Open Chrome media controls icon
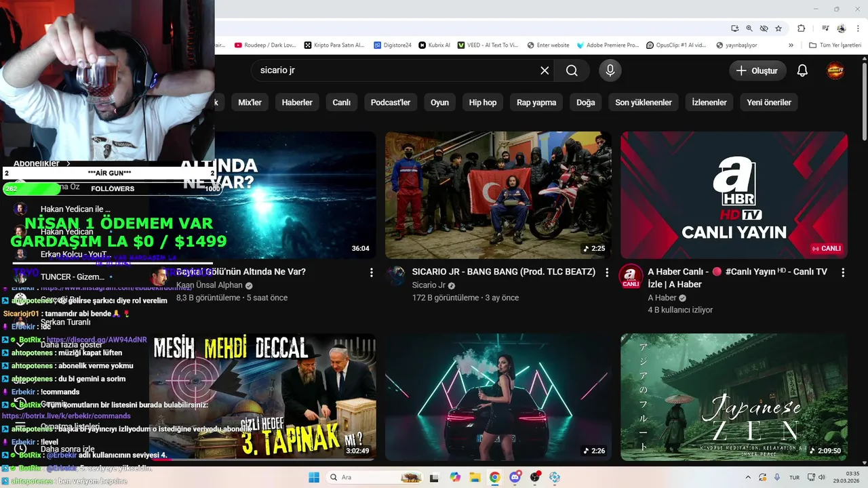The width and height of the screenshot is (868, 488). coord(825,28)
